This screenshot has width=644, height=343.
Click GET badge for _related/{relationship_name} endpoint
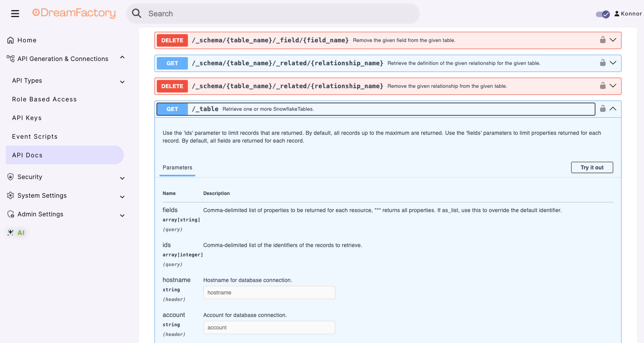172,63
